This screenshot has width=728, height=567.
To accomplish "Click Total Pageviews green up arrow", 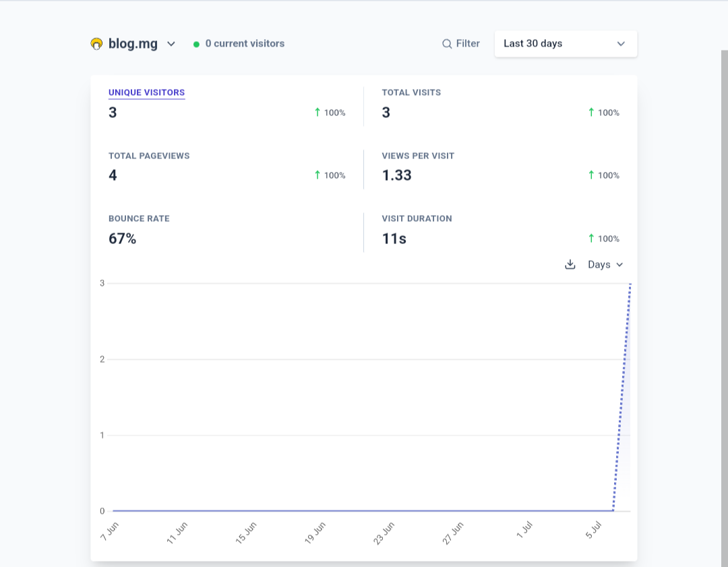I will [317, 175].
